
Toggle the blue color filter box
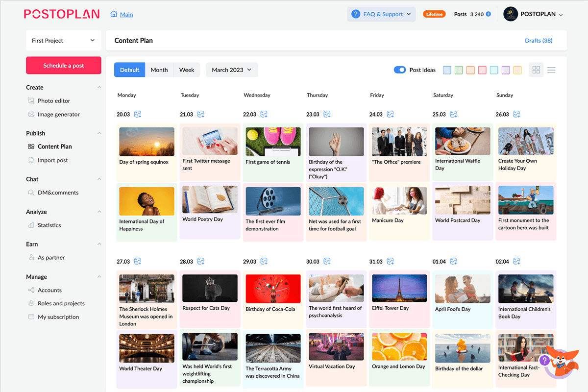click(x=447, y=70)
